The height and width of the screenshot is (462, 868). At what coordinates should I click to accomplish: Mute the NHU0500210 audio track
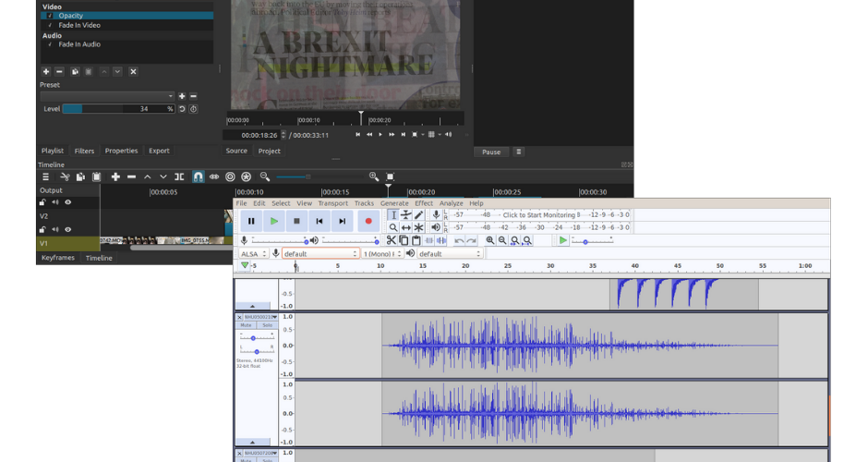click(246, 325)
